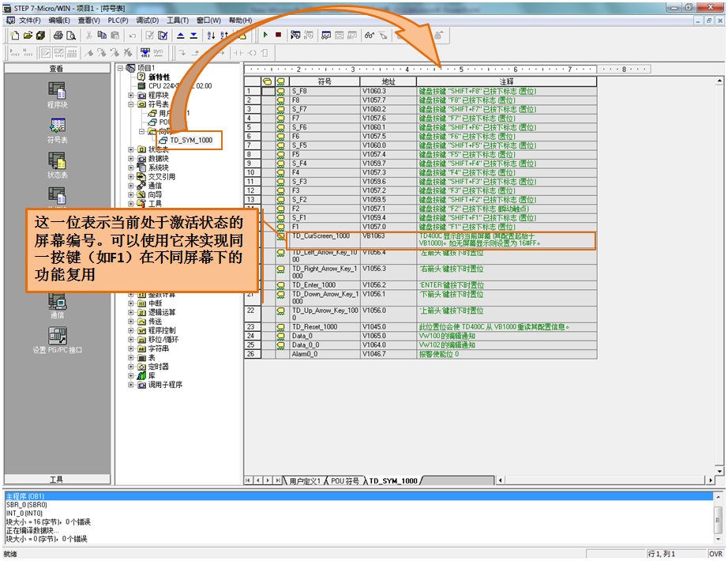Open 设置 PG/PC 接口 in the sidebar

click(57, 341)
